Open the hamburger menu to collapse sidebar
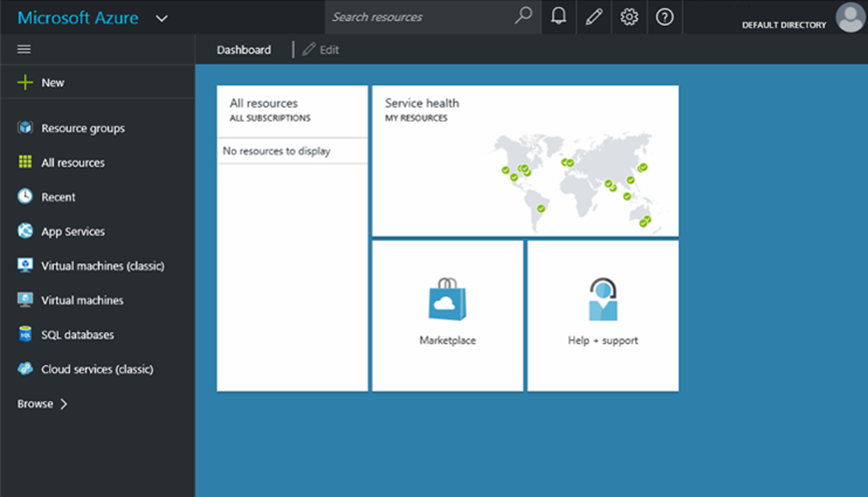The height and width of the screenshot is (497, 868). coord(24,49)
